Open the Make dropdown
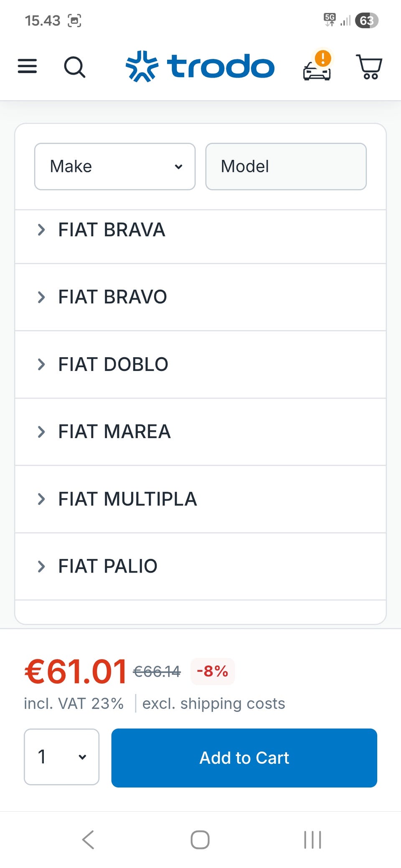The height and width of the screenshot is (868, 401). [115, 167]
